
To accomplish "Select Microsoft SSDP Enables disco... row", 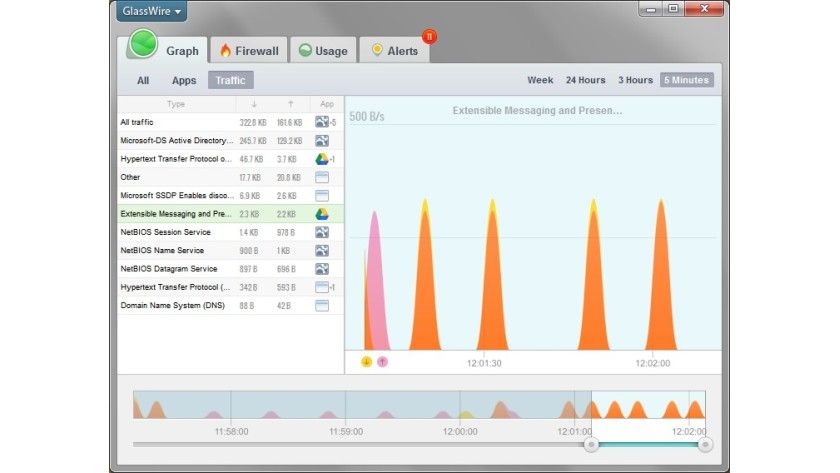I will (230, 196).
